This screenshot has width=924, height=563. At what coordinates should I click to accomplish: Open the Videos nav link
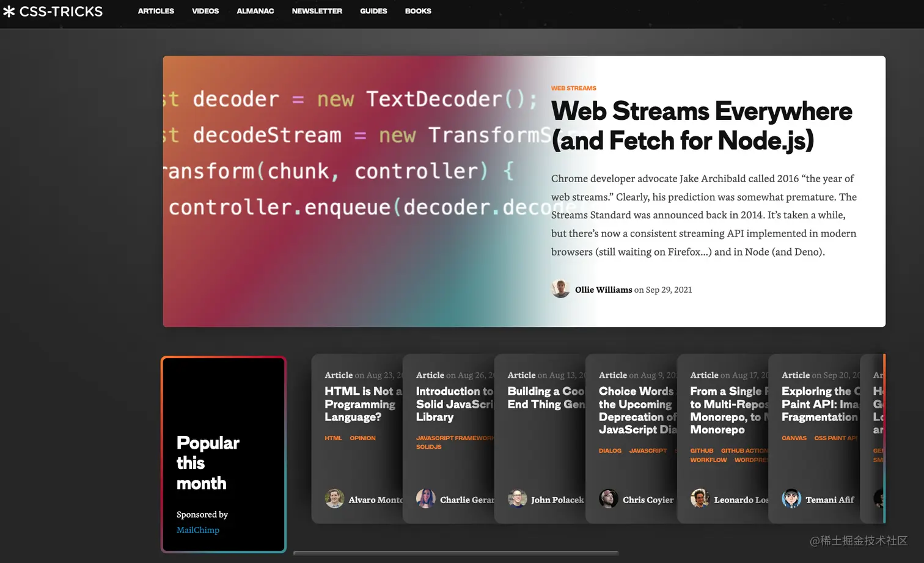click(205, 11)
